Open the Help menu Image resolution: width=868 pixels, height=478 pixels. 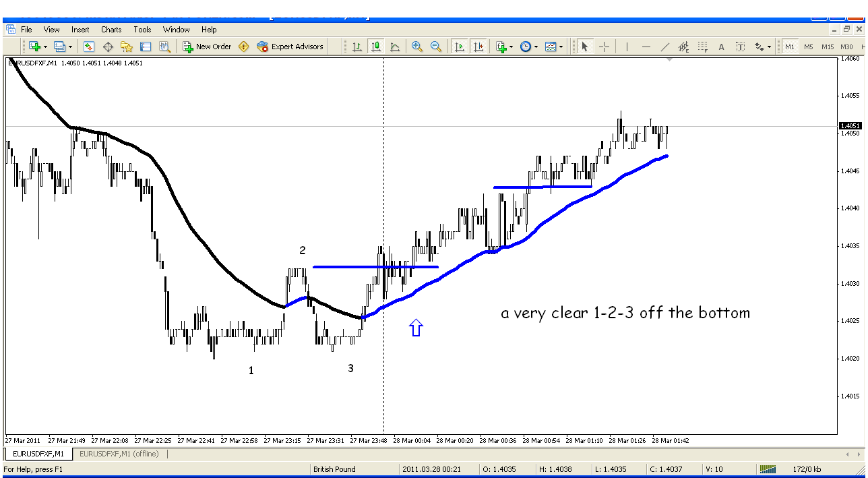[209, 30]
